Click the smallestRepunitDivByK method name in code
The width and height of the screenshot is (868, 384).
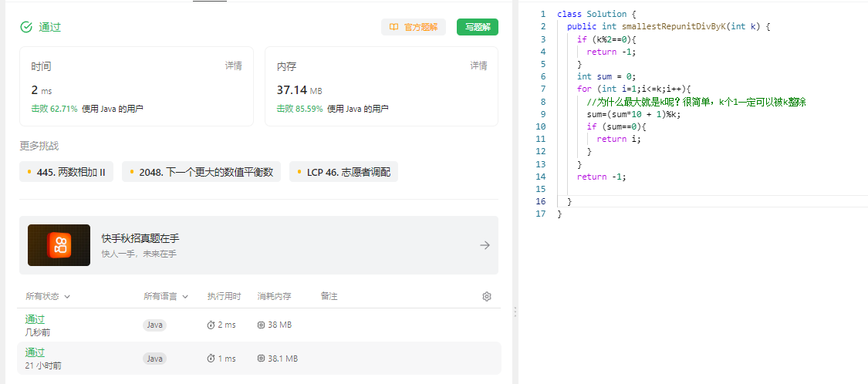coord(674,26)
